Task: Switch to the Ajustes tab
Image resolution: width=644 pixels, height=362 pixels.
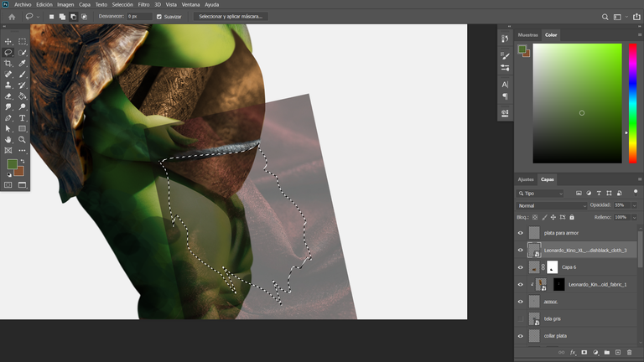Action: pyautogui.click(x=526, y=179)
